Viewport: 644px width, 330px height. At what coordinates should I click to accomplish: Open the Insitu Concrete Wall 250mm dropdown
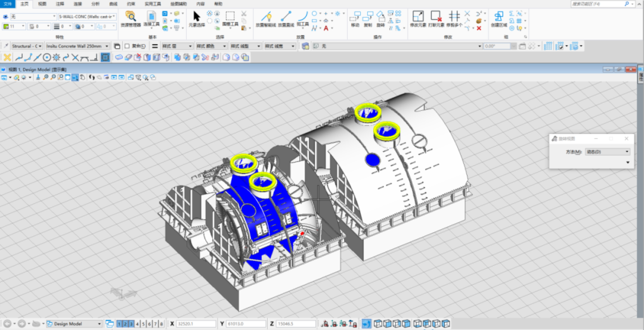78,46
